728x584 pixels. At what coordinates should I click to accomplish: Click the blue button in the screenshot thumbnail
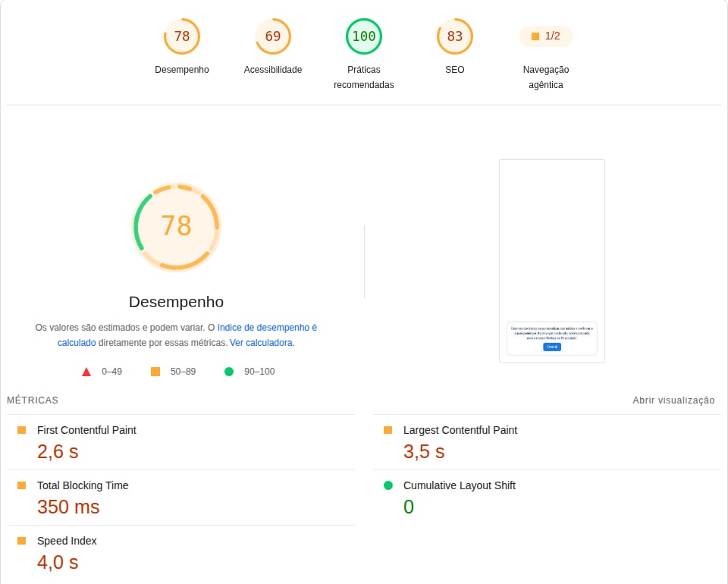pyautogui.click(x=552, y=347)
